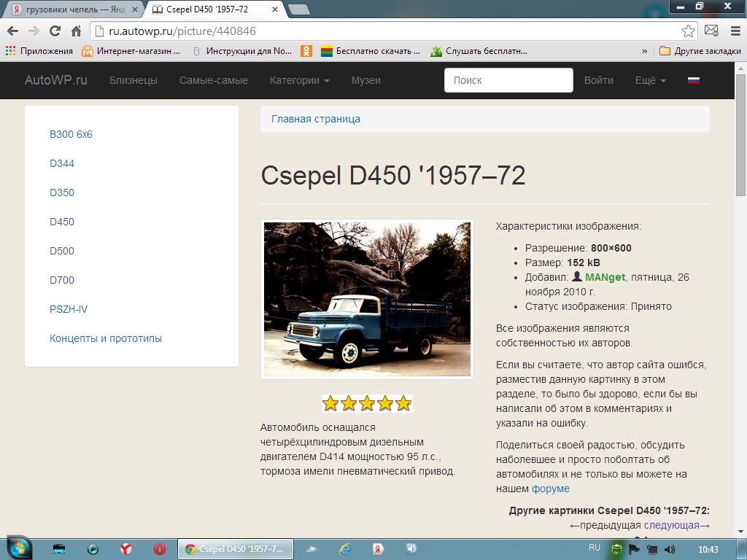Expand the Категории dropdown in the navbar
Screen dimensions: 747x560
tap(299, 80)
